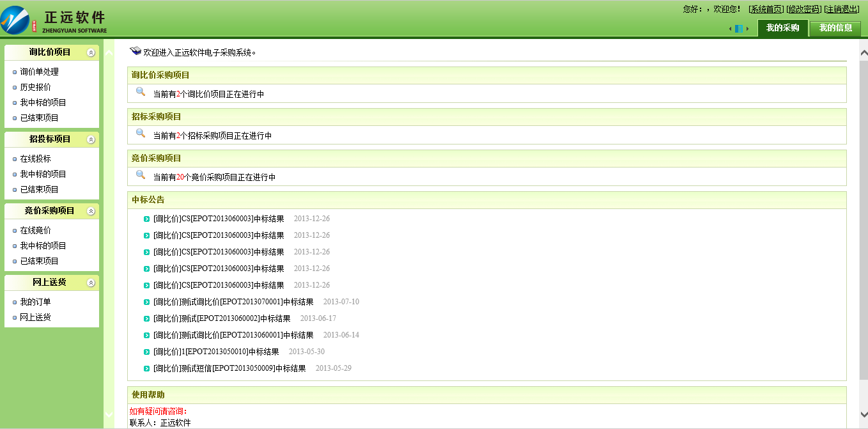Click green arrow icon beside 测试短信 result

(x=147, y=369)
